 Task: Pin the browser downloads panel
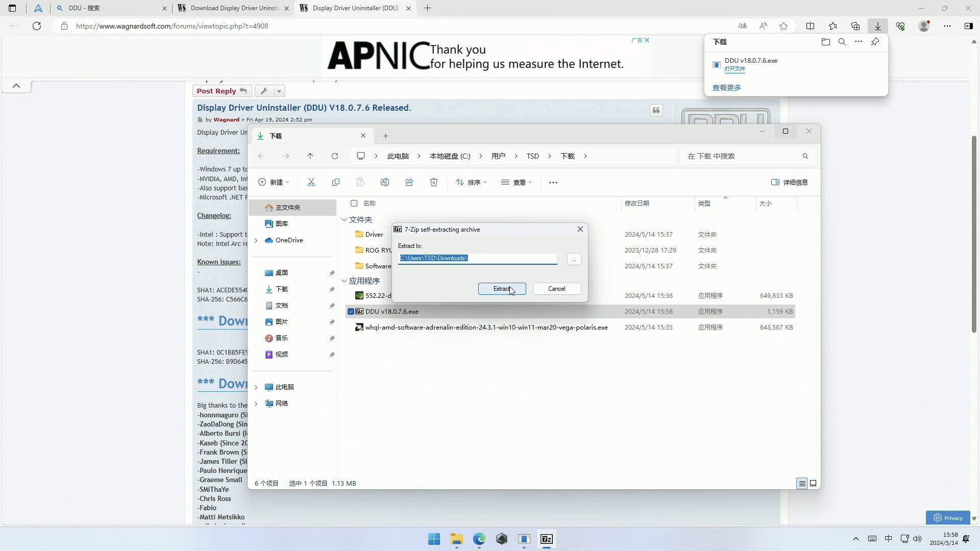(x=875, y=42)
